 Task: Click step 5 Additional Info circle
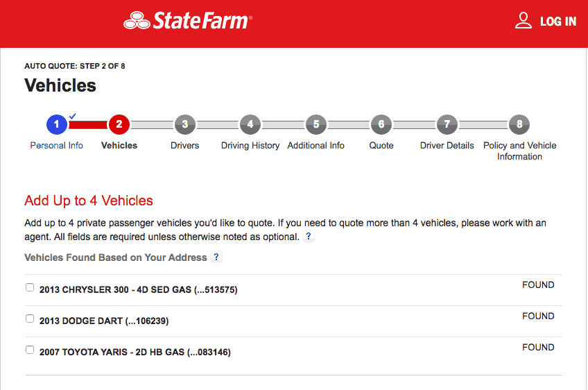(316, 125)
